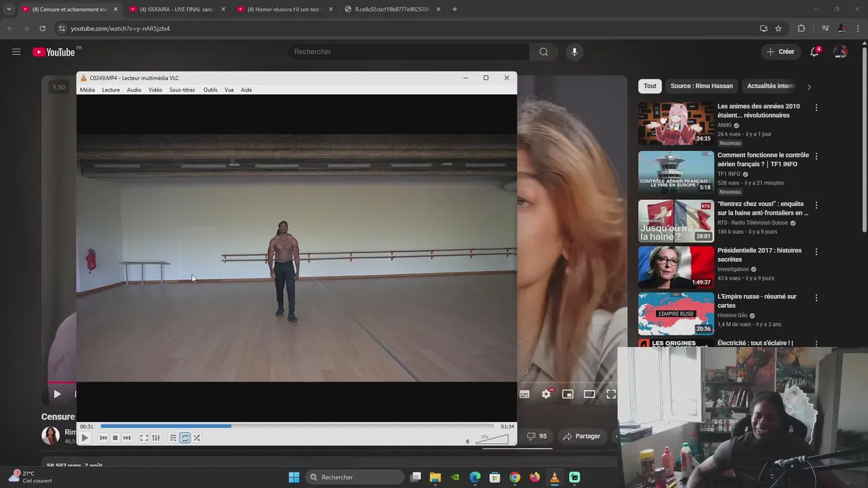Start YouTube voice search microphone
The height and width of the screenshot is (488, 868).
(x=574, y=52)
